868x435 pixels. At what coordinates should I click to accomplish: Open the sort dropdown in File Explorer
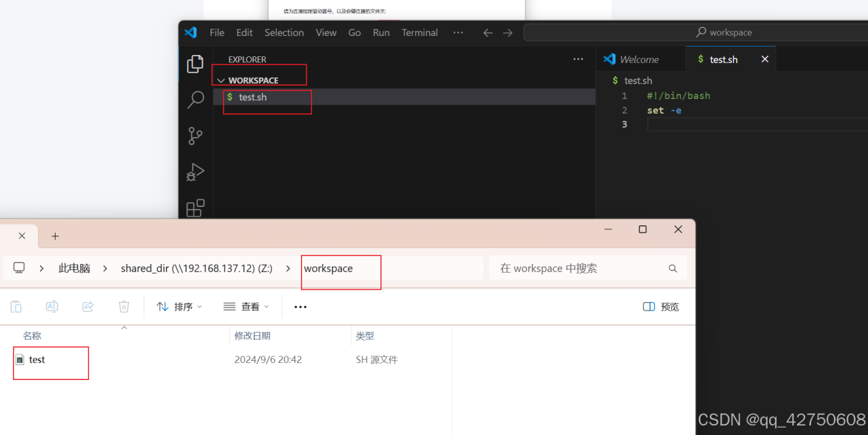coord(179,307)
